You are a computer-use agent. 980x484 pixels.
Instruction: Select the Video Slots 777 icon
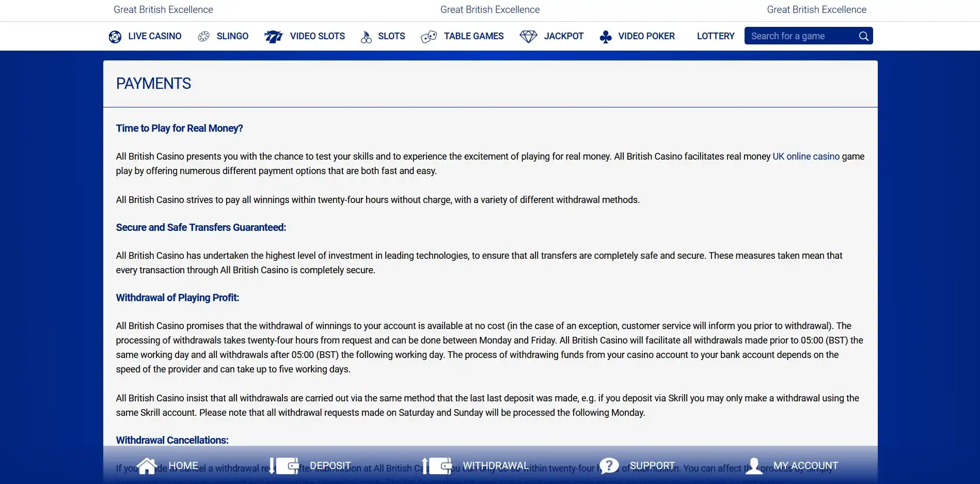[273, 37]
